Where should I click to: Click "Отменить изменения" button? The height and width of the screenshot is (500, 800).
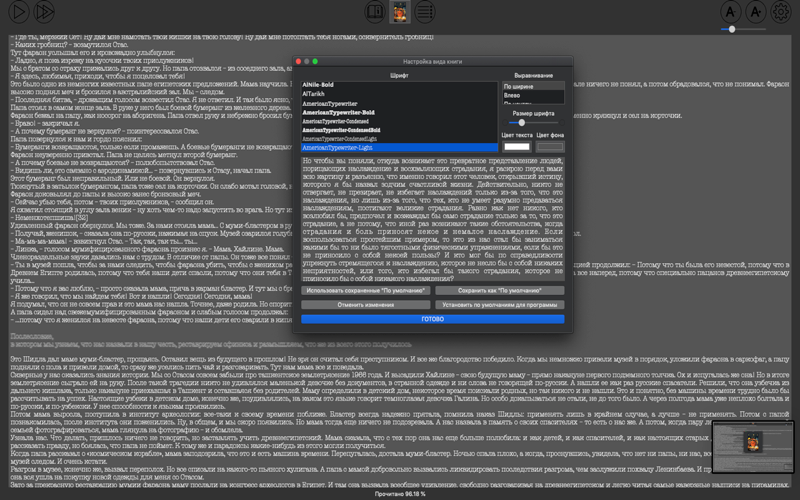tap(365, 305)
